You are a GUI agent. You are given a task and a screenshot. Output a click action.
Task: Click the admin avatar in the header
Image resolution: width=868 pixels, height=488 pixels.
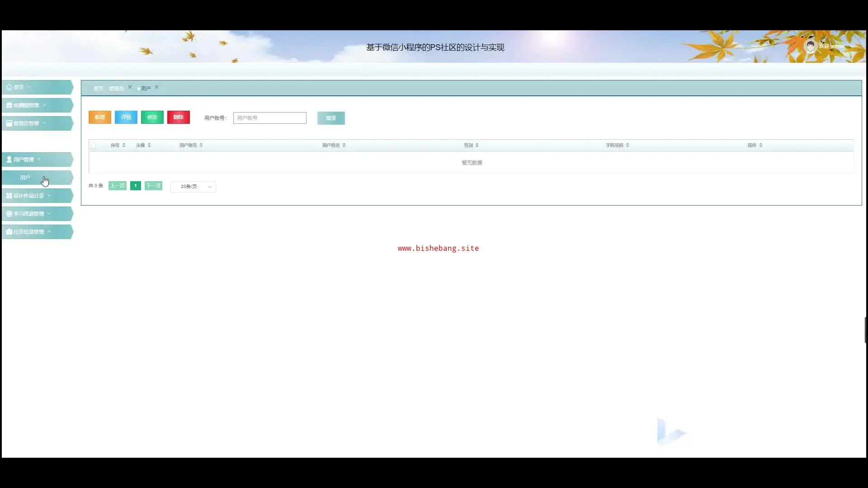(810, 46)
